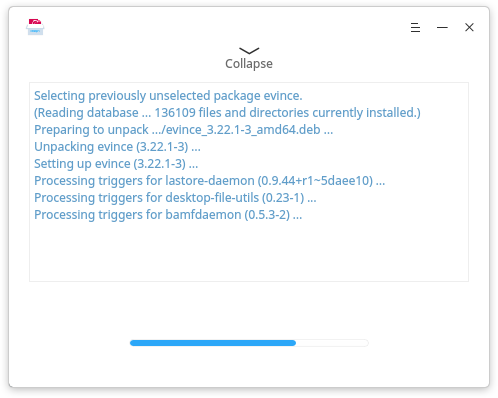Click the lastore-daemon triggers log line
The image size is (498, 398).
(209, 181)
